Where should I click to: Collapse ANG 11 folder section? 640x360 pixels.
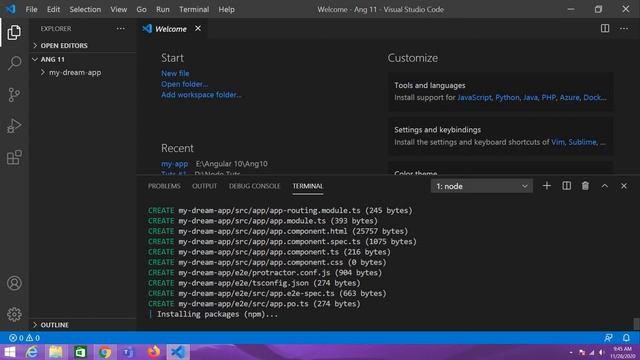click(x=82, y=59)
